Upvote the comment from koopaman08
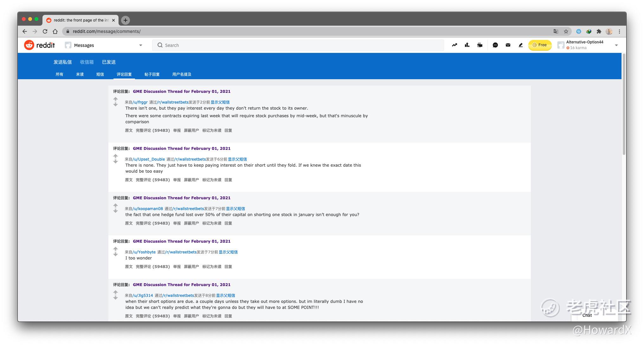This screenshot has width=644, height=345. pyautogui.click(x=115, y=206)
